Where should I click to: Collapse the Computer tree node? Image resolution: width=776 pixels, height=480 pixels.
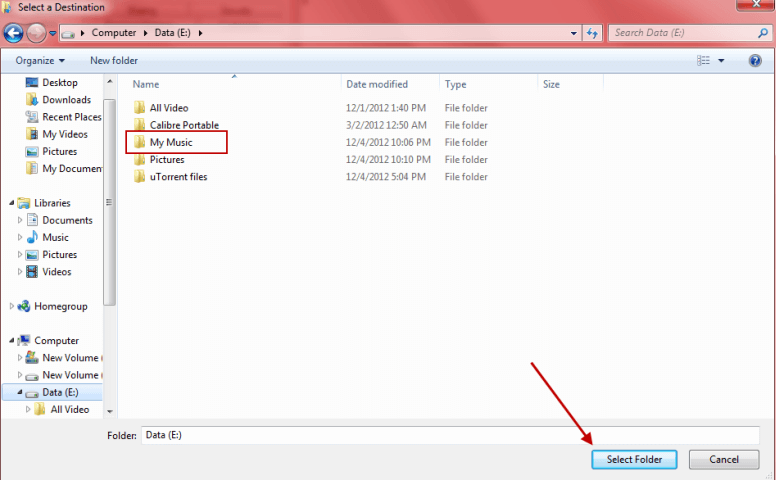pyautogui.click(x=11, y=340)
